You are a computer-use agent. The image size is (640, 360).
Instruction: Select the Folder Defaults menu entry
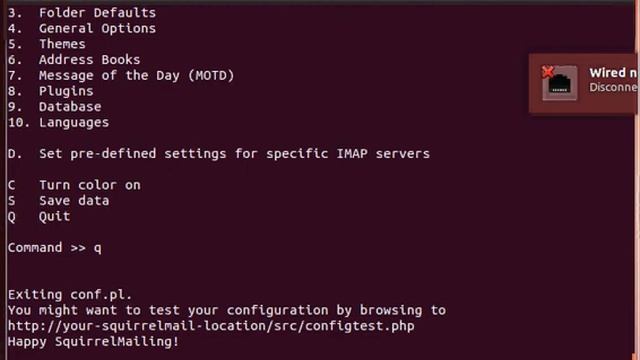coord(82,13)
